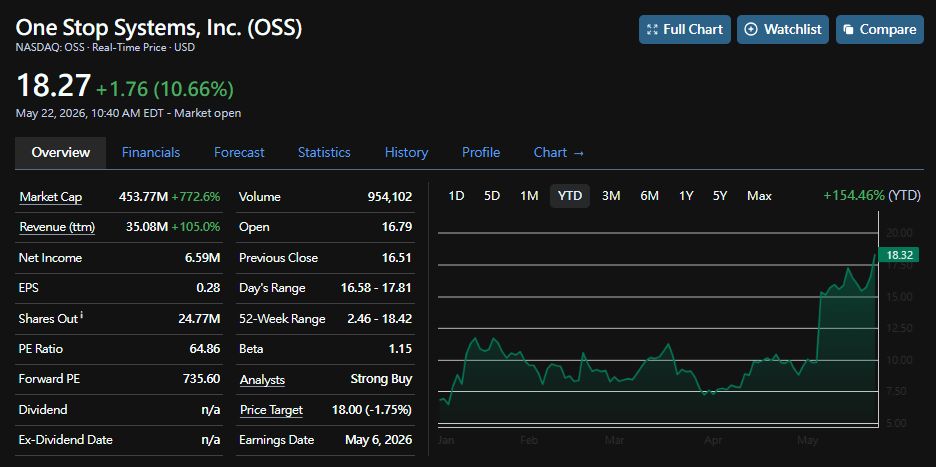Click the Watchlist plus icon
This screenshot has width=936, height=467.
point(751,29)
